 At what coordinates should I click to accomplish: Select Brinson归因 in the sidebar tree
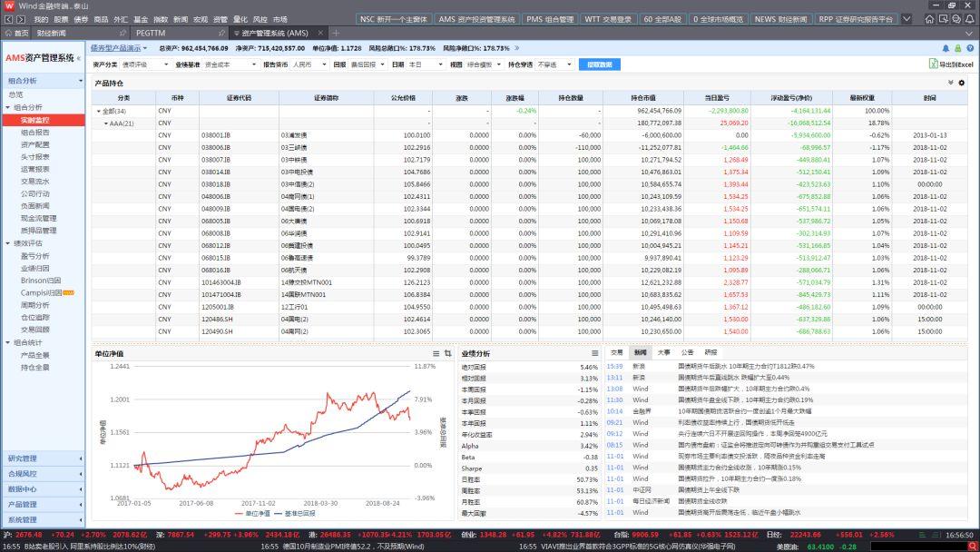[39, 281]
